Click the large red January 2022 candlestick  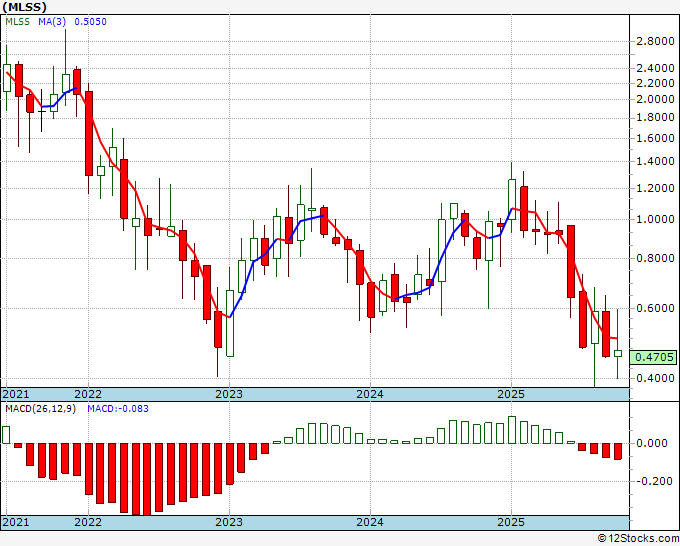[89, 134]
